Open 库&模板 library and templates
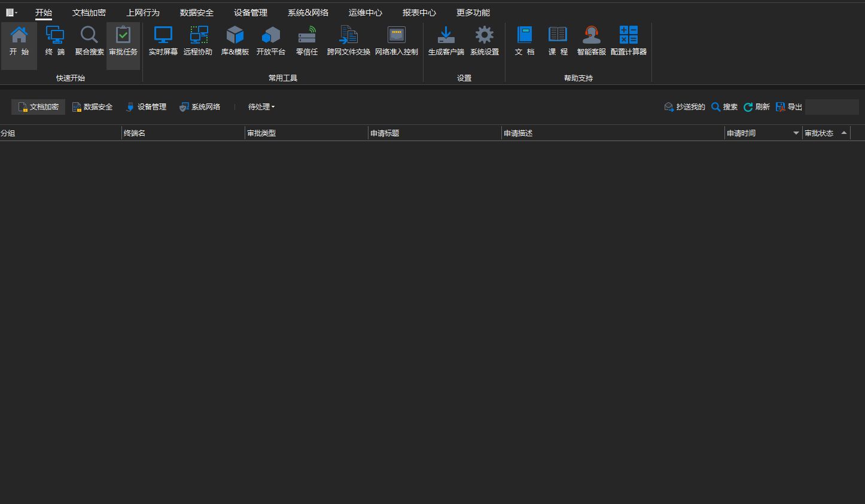Viewport: 865px width, 504px height. coord(235,41)
